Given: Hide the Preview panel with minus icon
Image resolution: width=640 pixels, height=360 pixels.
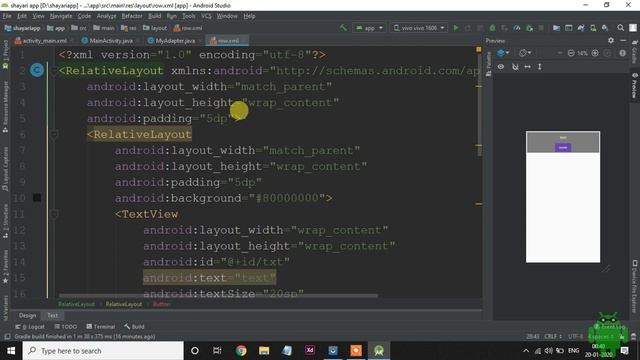Looking at the screenshot, I should tap(623, 40).
